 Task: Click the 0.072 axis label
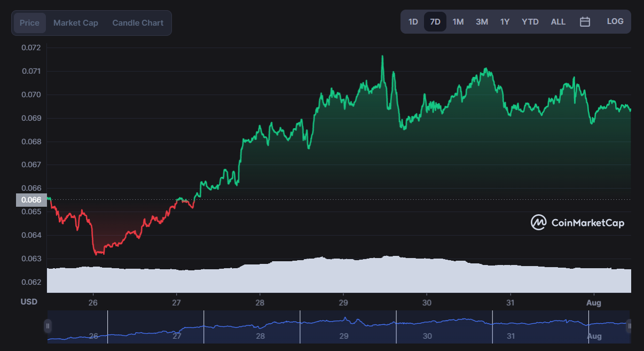tap(31, 48)
